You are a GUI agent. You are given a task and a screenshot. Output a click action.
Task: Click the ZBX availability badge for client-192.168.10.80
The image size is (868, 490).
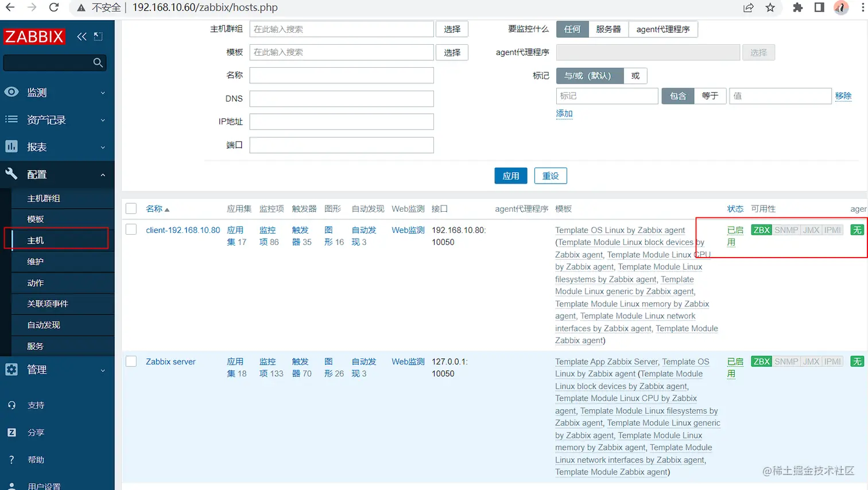pyautogui.click(x=761, y=230)
